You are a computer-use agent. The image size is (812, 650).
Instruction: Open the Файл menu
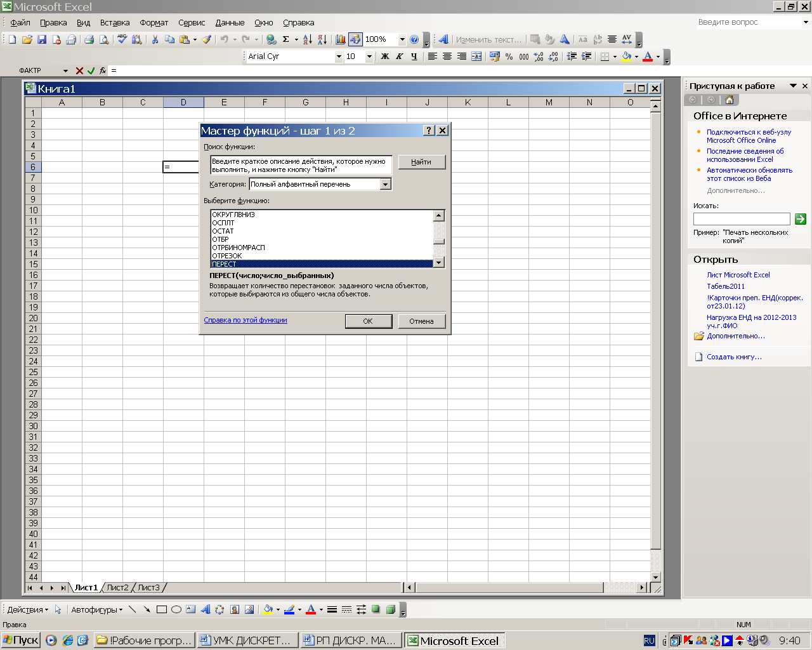pyautogui.click(x=20, y=22)
